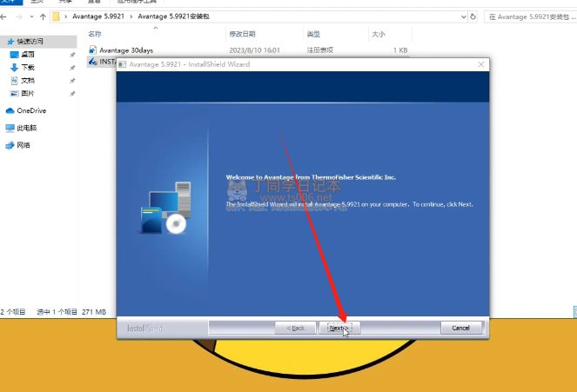Sort files by the 修改日期 column

click(x=241, y=34)
